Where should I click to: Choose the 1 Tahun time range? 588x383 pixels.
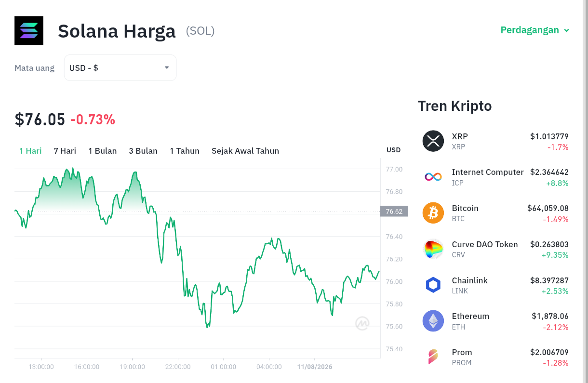coord(185,151)
